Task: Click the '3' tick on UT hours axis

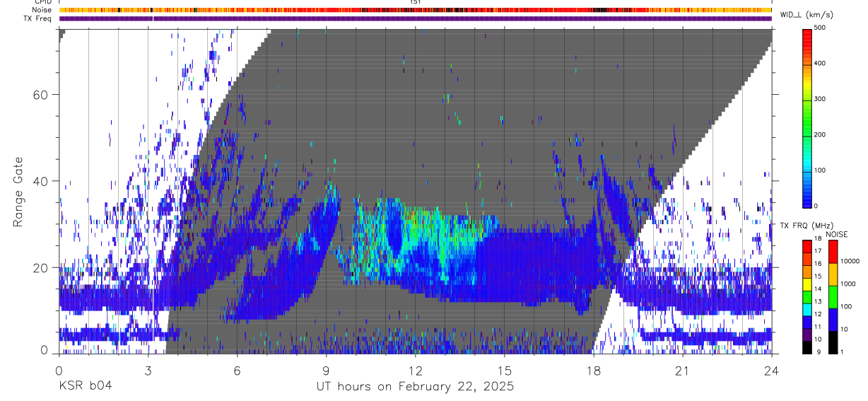Action: (148, 370)
